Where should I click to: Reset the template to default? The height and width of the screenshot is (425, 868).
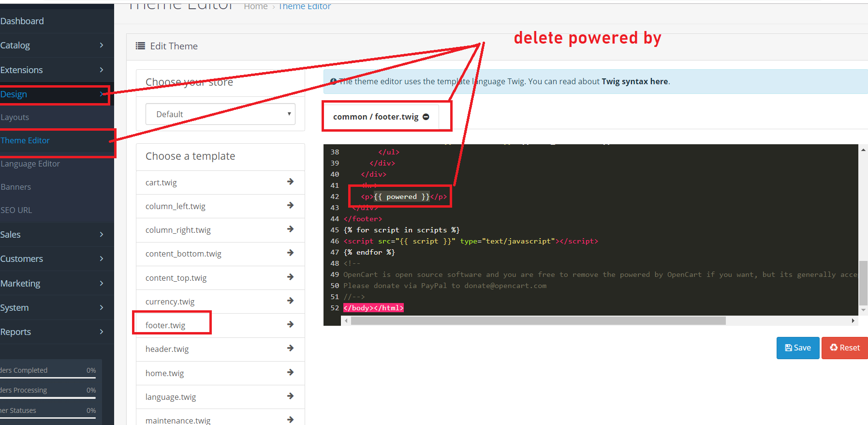pyautogui.click(x=844, y=348)
